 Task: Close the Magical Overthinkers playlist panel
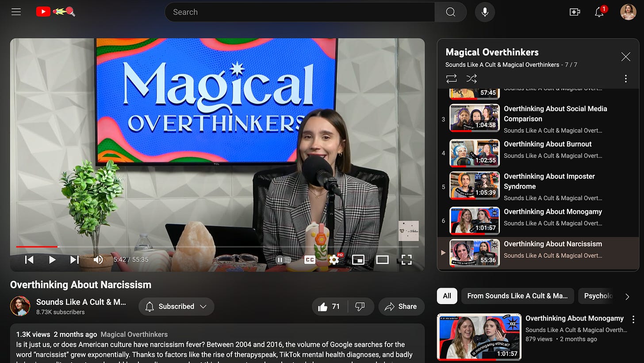pyautogui.click(x=625, y=57)
